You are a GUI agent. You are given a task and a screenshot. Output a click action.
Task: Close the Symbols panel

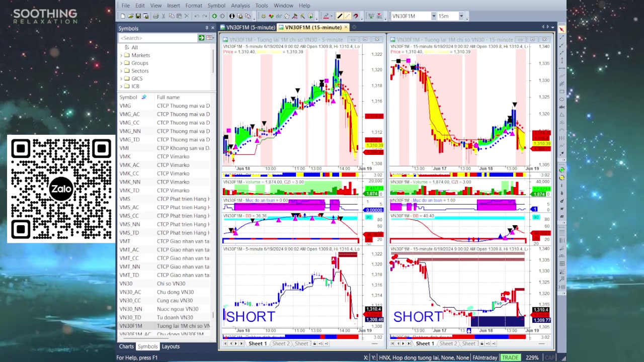pos(212,28)
